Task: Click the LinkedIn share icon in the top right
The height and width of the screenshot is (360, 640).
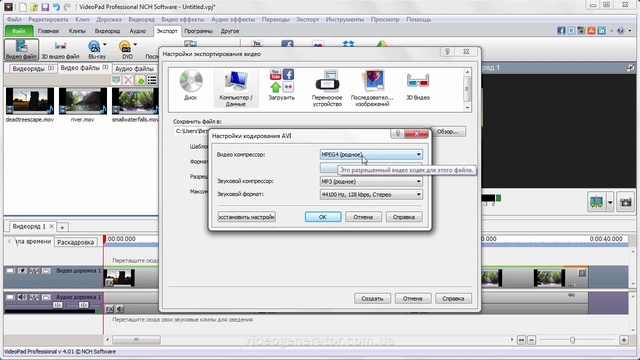Action: 602,31
